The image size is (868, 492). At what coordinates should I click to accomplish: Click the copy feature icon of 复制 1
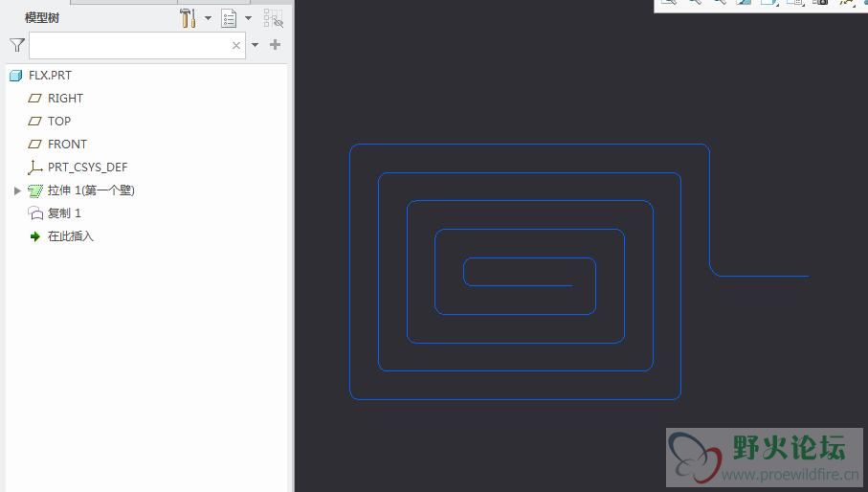35,213
